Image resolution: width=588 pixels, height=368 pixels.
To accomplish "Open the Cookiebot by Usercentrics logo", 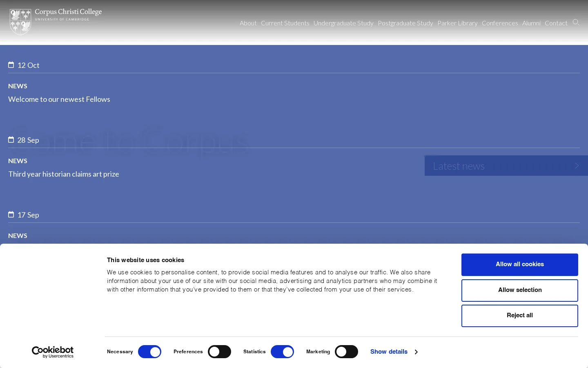I will [x=53, y=352].
